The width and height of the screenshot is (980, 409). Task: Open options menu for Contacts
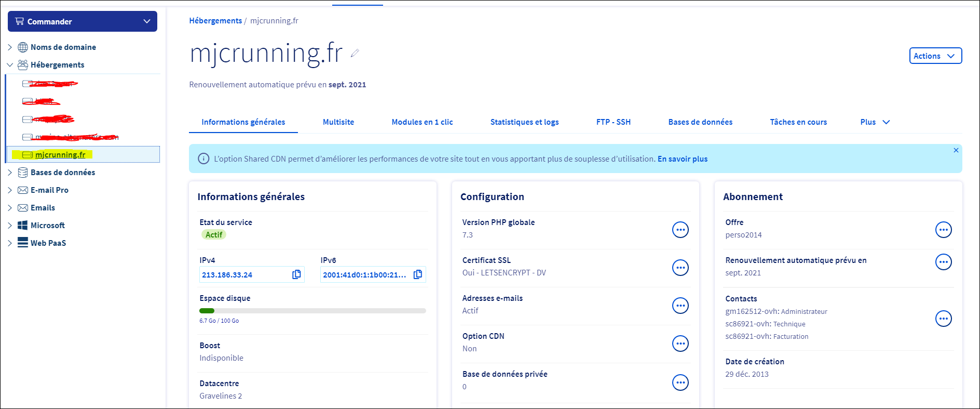pos(943,319)
